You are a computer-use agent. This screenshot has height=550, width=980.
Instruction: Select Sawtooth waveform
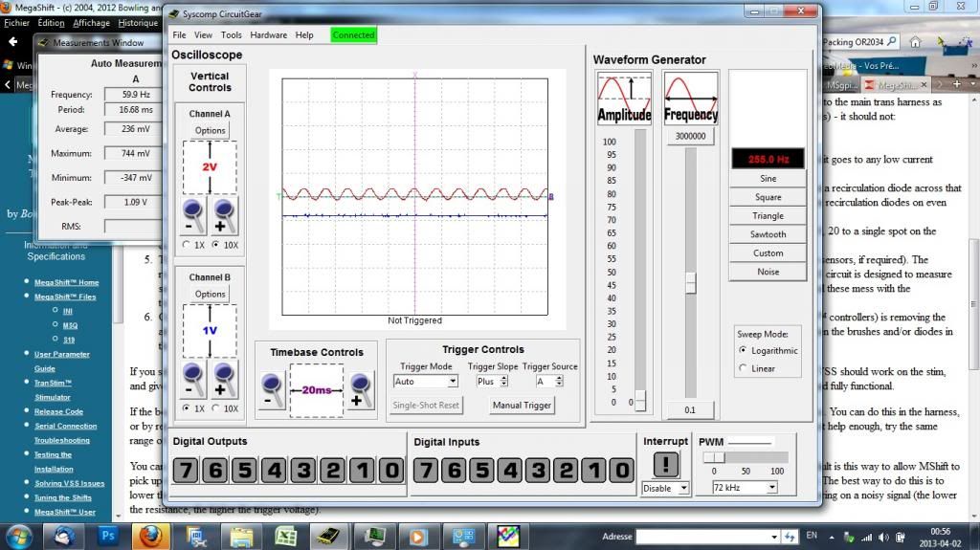click(x=768, y=234)
